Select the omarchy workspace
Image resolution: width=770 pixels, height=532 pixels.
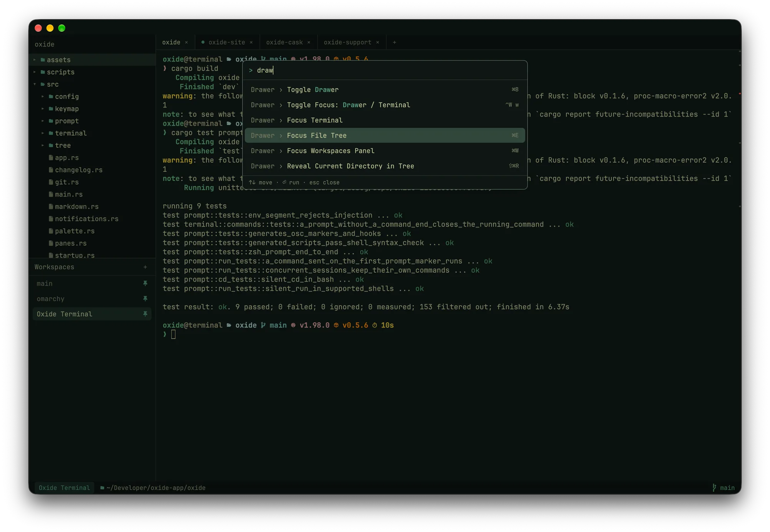click(x=92, y=299)
